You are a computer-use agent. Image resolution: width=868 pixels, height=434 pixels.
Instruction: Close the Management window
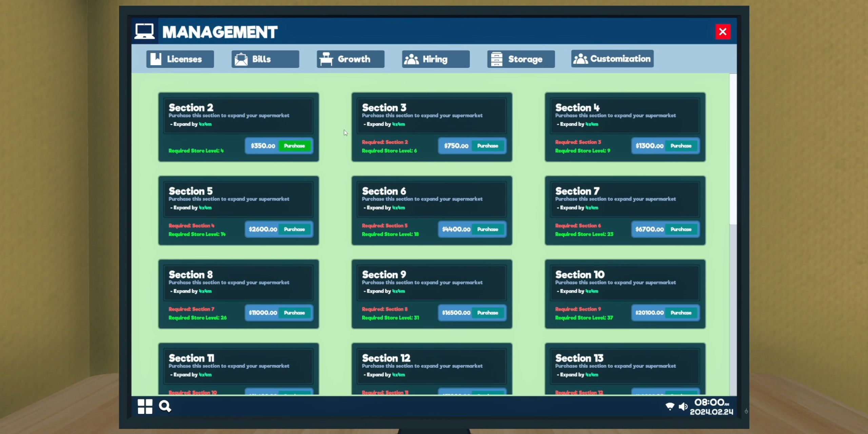[x=723, y=32]
